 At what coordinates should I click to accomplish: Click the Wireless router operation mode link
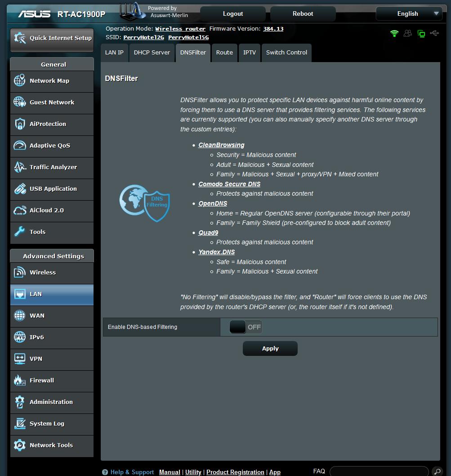(180, 29)
